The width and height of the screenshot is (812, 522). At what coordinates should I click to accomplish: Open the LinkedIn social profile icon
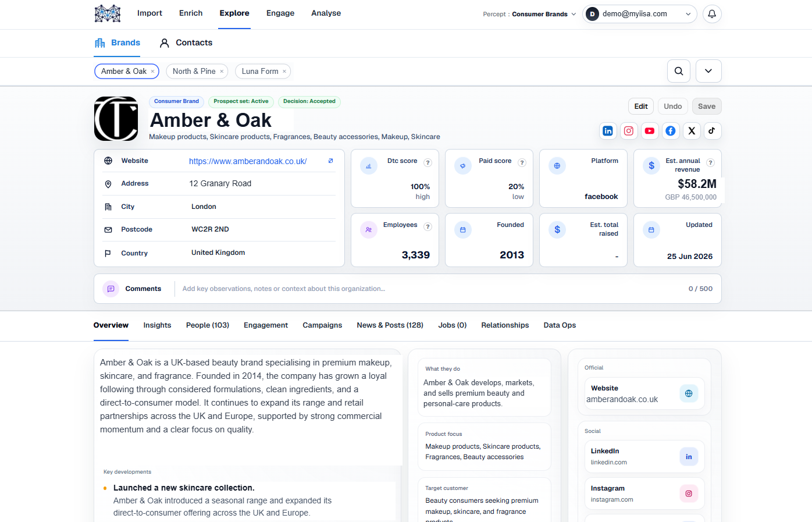pos(608,131)
